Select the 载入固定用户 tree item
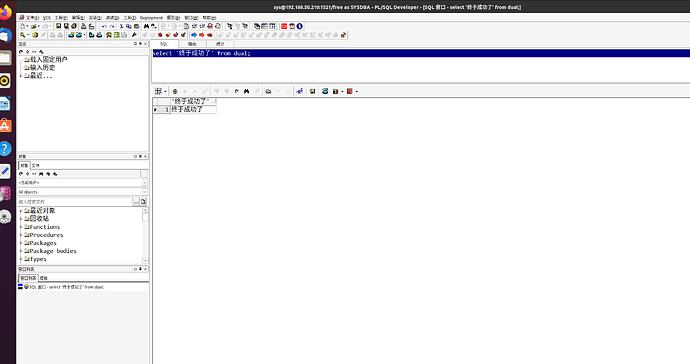The height and width of the screenshot is (364, 690). pos(48,59)
